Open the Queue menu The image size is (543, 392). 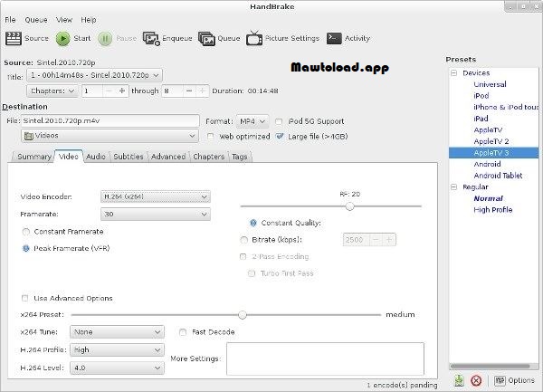click(x=36, y=20)
